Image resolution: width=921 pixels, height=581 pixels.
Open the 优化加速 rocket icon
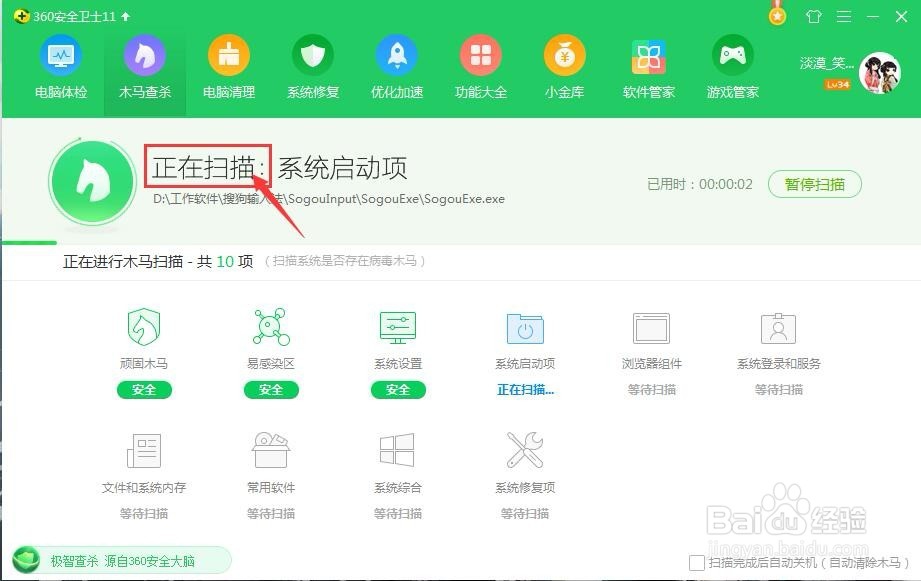[396, 56]
